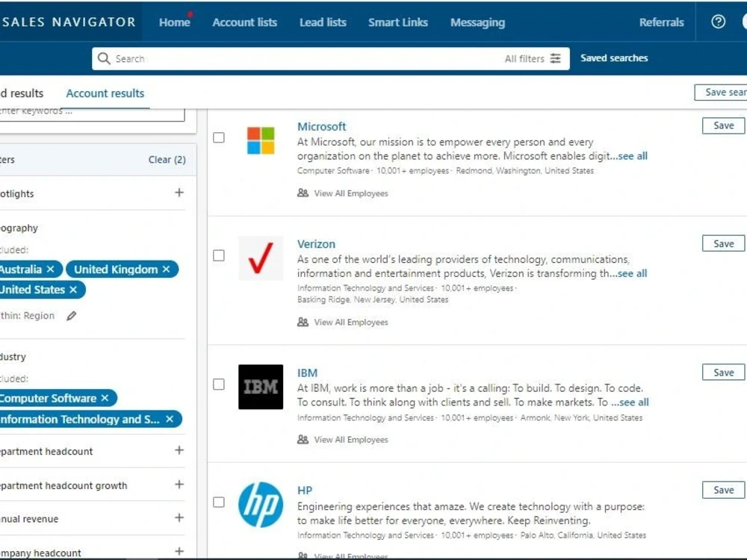Switch to the Account results tab

tap(105, 93)
